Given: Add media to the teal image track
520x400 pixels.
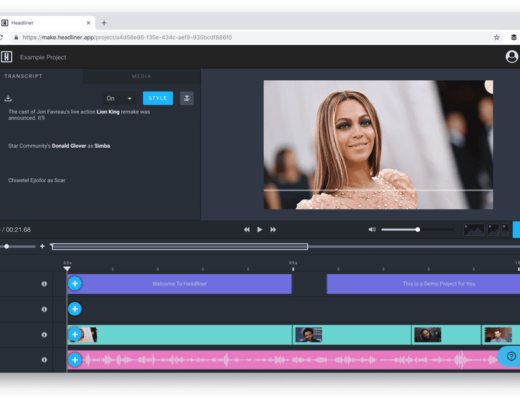Looking at the screenshot, I should (75, 334).
